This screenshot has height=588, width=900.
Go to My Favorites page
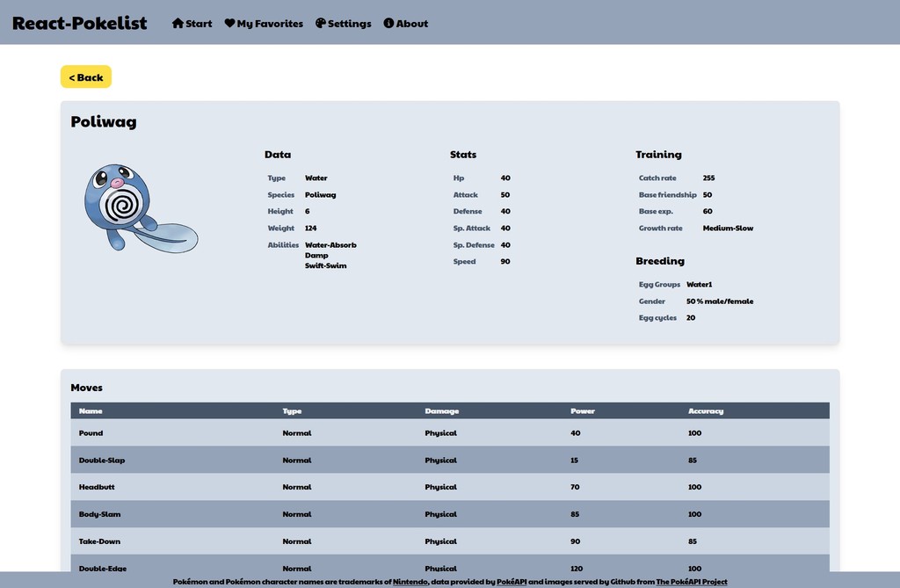click(270, 24)
